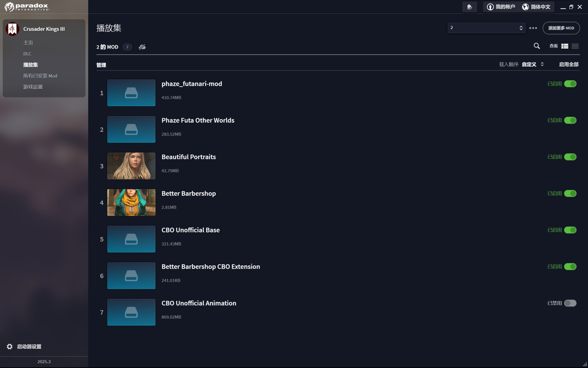Screen dimensions: 588x368
Task: Switch to the detailed list view icon
Action: [565, 46]
